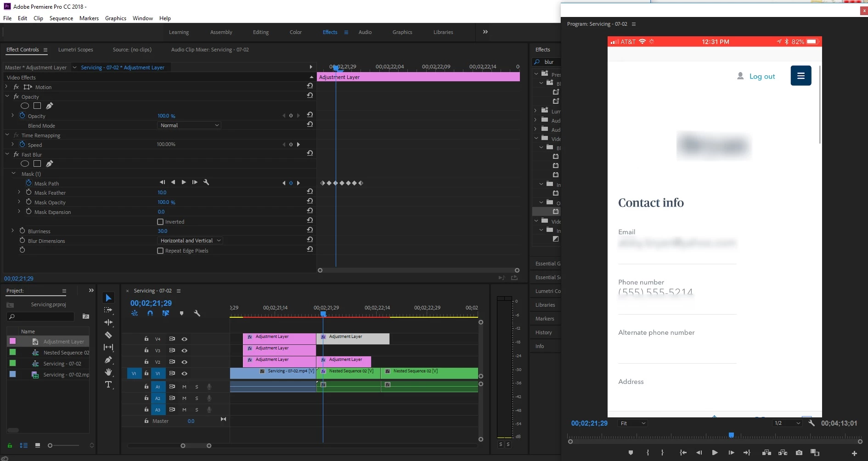Image resolution: width=868 pixels, height=461 pixels.
Task: Hide the V4 track output
Action: pyautogui.click(x=185, y=339)
